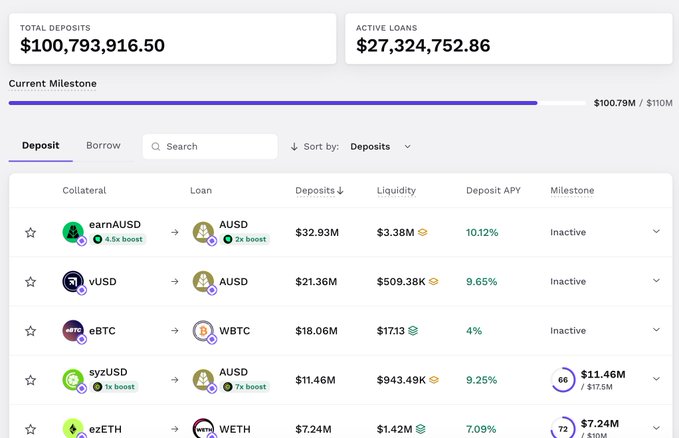This screenshot has height=438, width=679.
Task: Focus the Search input field
Action: pos(210,147)
